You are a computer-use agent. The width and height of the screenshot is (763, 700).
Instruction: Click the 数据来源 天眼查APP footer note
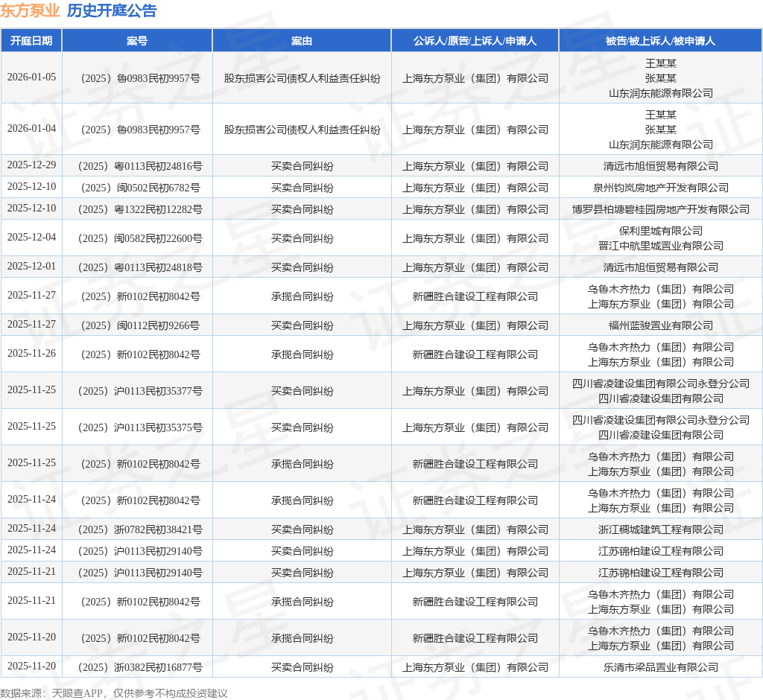tap(114, 693)
